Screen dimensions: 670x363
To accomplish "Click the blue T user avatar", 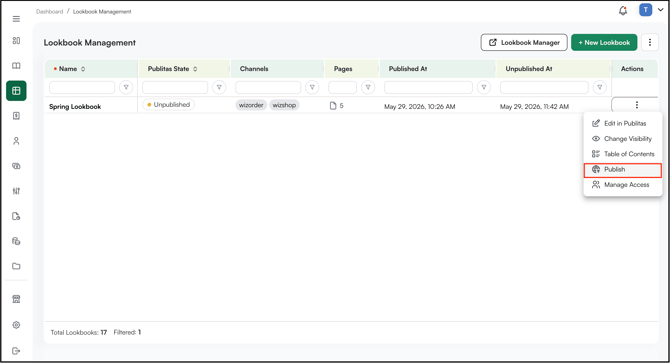I will [x=645, y=10].
